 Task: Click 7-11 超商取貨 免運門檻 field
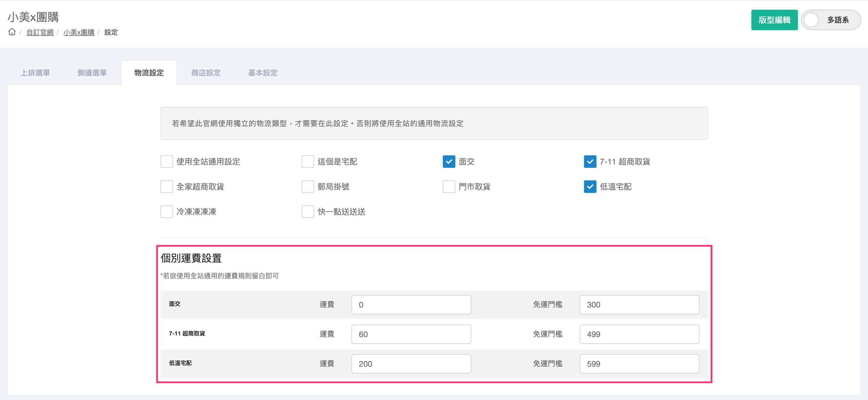(x=639, y=334)
